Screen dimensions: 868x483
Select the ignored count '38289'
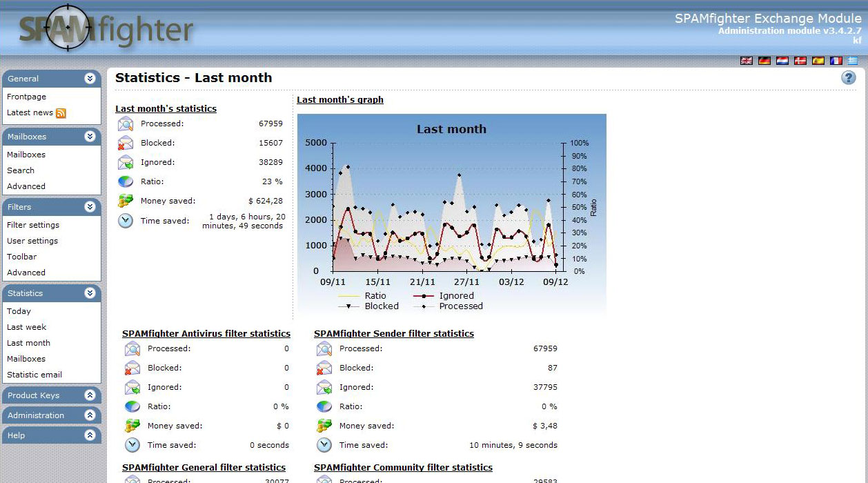270,162
